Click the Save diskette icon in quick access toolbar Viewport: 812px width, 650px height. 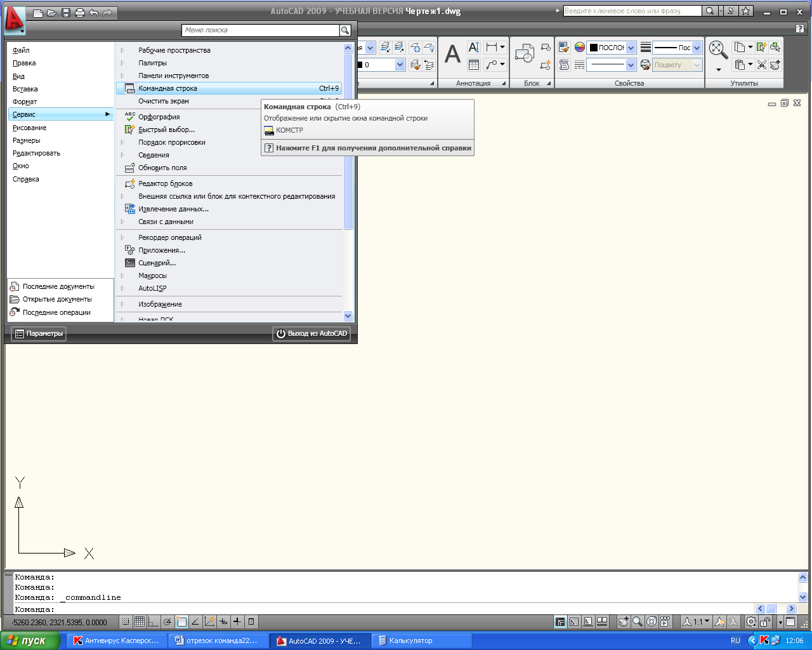point(66,13)
